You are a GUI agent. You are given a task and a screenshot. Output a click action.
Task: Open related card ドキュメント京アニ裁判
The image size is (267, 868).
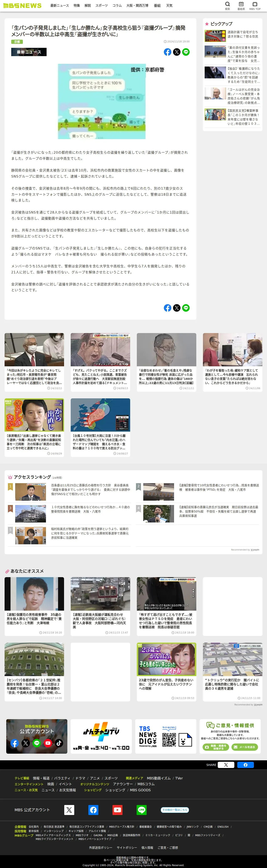(x=100, y=362)
